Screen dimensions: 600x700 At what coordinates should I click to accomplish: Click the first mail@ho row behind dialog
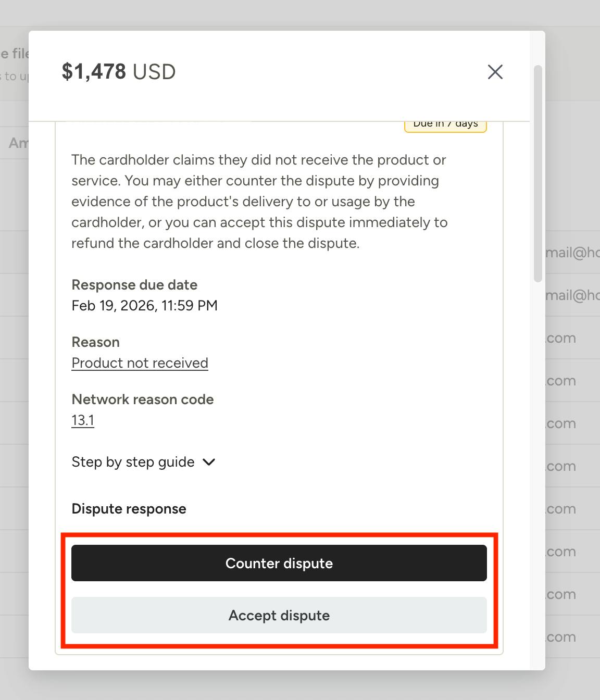tap(572, 253)
